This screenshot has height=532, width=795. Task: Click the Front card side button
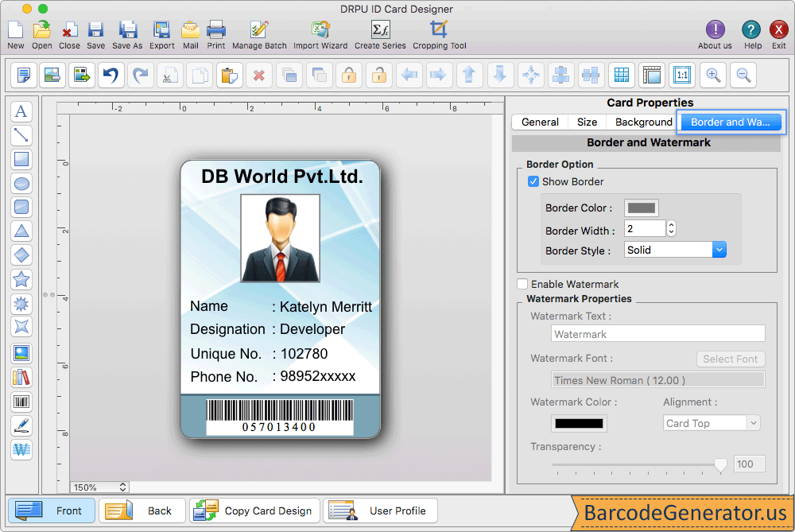(52, 511)
